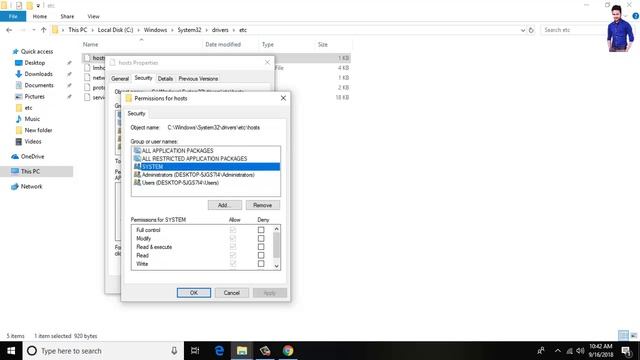This screenshot has width=640, height=360.
Task: Go up one folder level arrow
Action: tap(44, 30)
